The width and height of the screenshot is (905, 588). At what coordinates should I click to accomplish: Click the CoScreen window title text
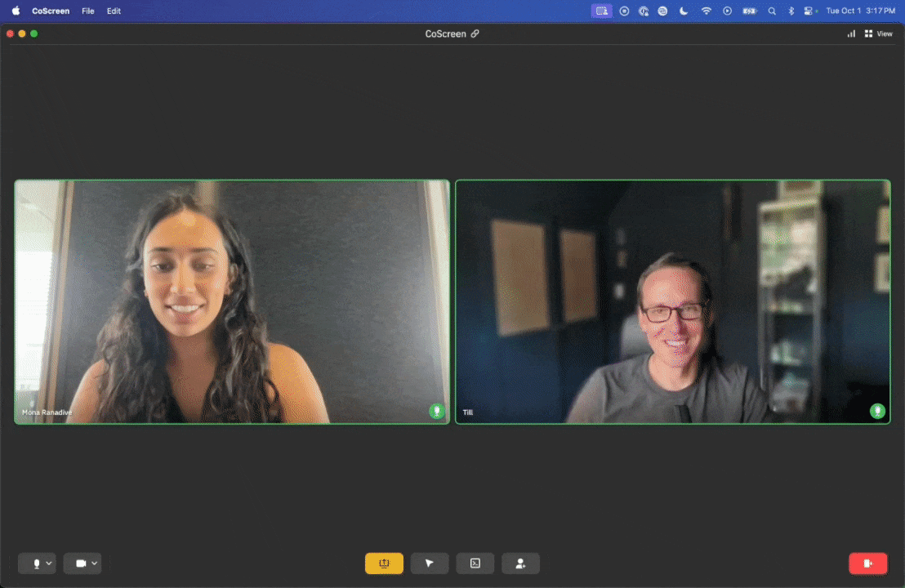tap(446, 34)
